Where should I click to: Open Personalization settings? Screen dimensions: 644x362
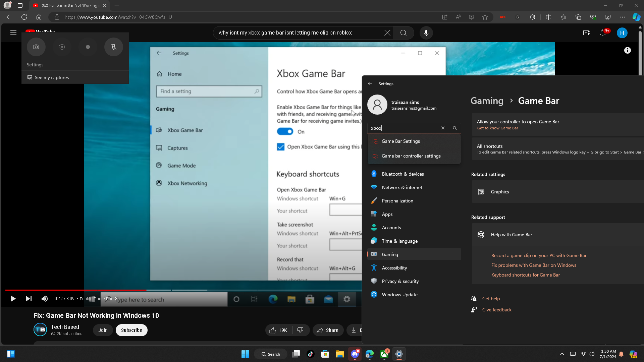[414, 201]
